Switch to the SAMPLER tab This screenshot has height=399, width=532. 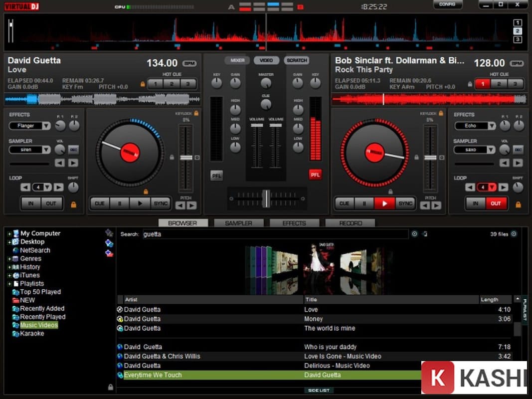click(x=239, y=223)
